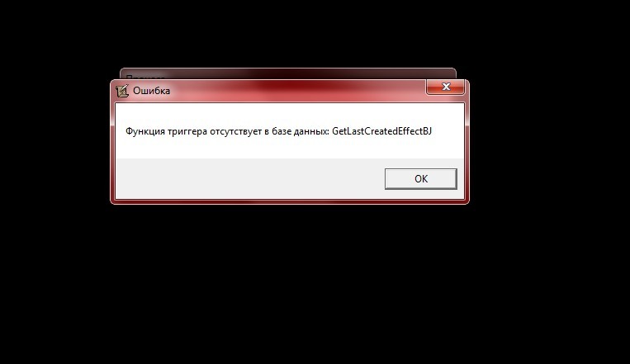Dismiss the error with the OK button

pyautogui.click(x=420, y=179)
